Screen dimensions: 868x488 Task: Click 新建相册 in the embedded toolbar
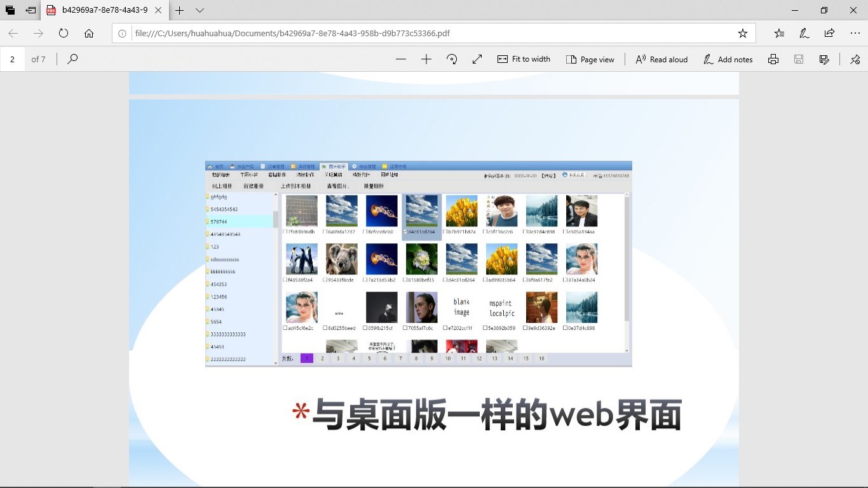(254, 186)
